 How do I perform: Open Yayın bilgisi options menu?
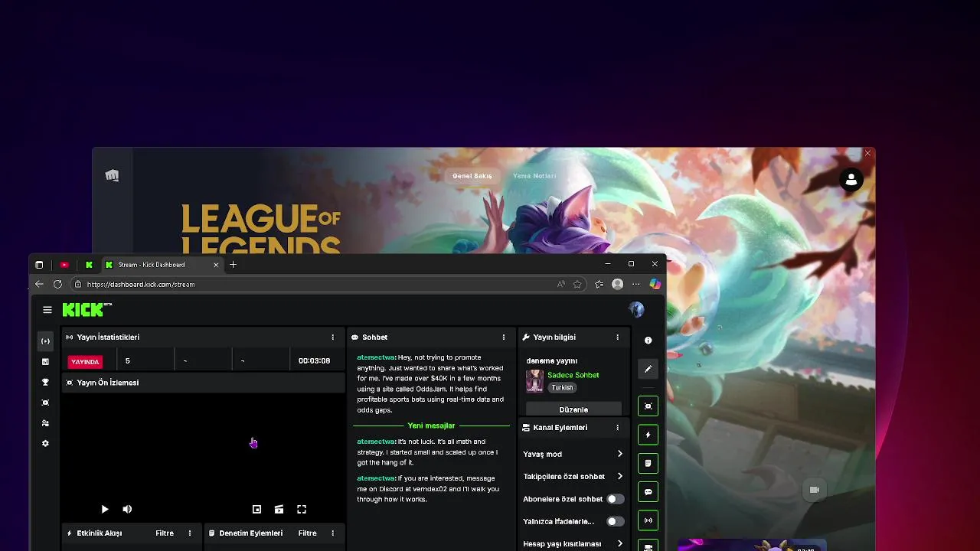coord(618,337)
